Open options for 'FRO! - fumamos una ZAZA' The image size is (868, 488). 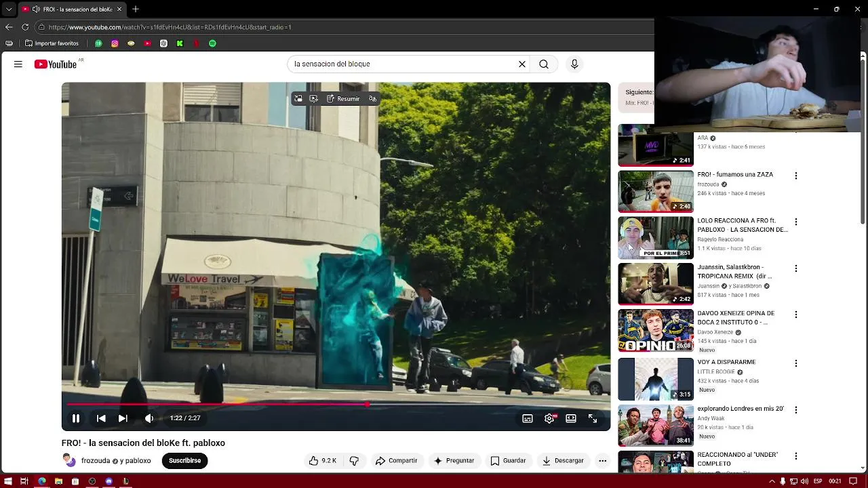796,176
